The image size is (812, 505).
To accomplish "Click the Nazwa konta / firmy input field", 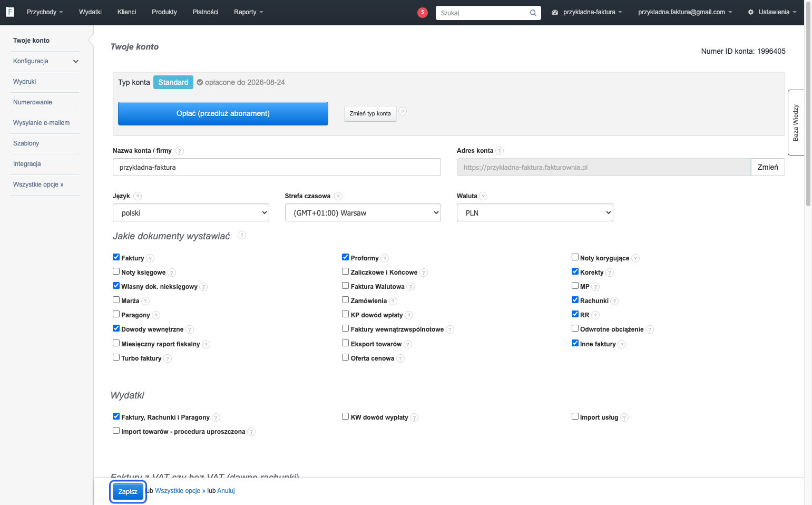I will coord(277,167).
